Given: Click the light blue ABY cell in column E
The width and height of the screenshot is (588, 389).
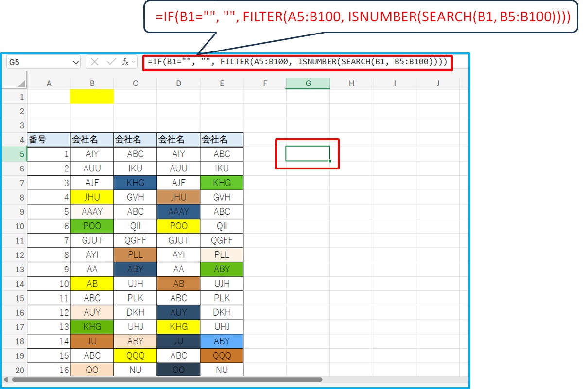Looking at the screenshot, I should tap(222, 341).
